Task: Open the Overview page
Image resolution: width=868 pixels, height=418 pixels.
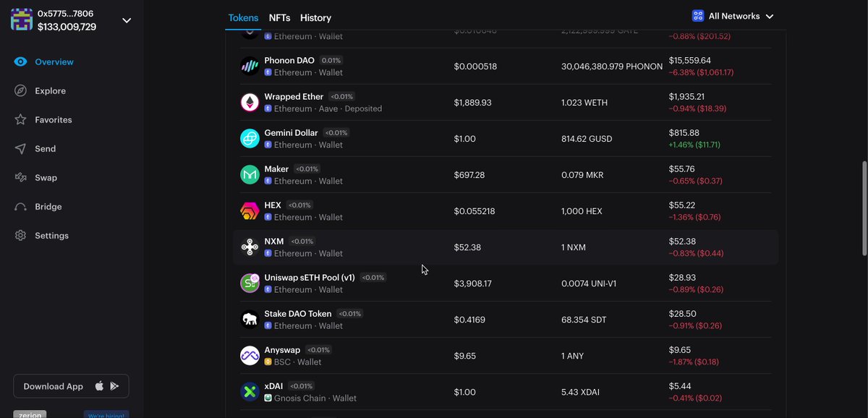Action: (x=54, y=62)
